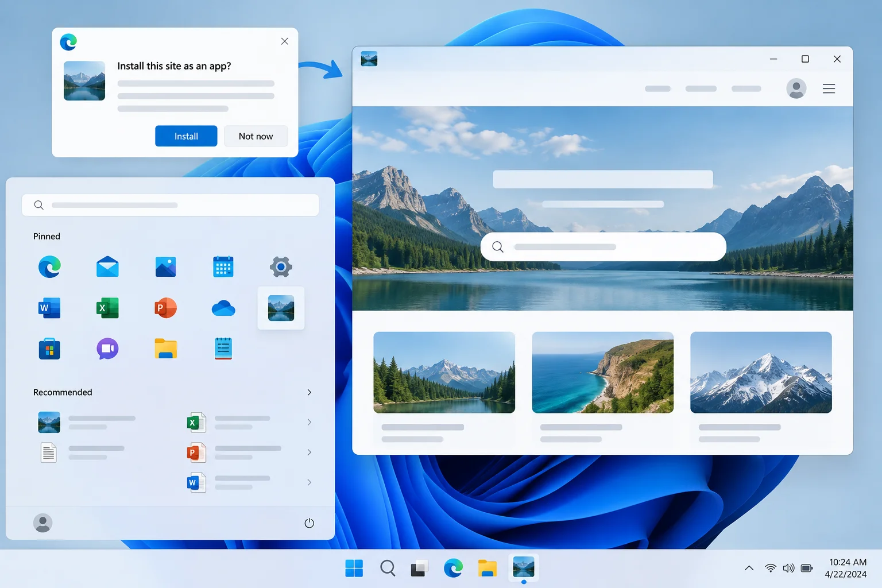
Task: Open the Notepad app in Pinned
Action: pyautogui.click(x=223, y=349)
